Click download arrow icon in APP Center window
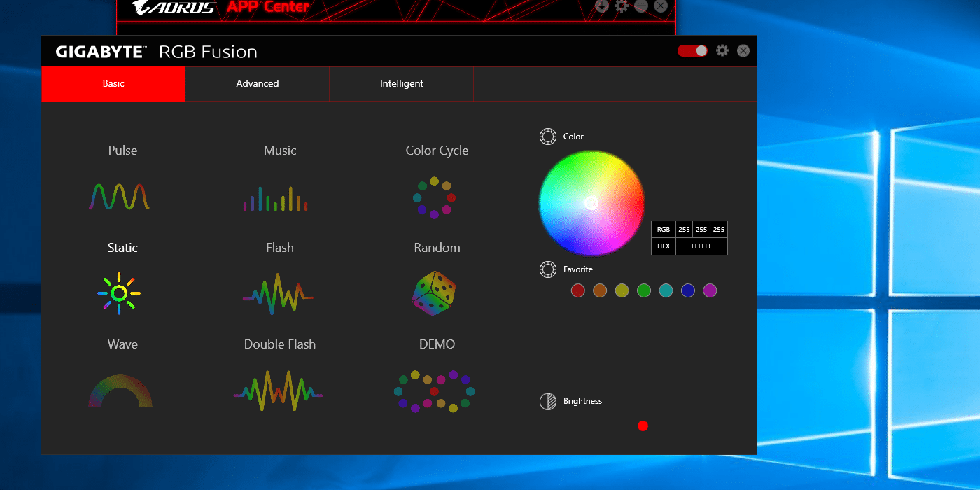The image size is (980, 490). click(602, 6)
